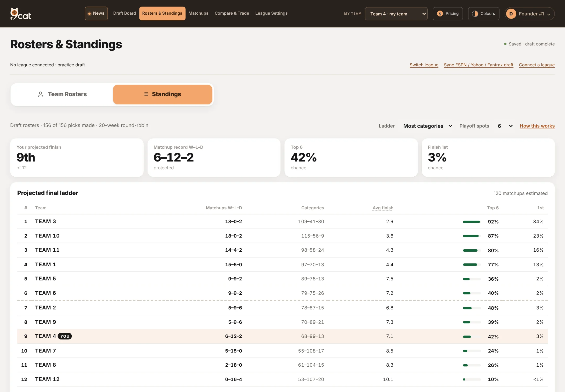
Task: Click the person icon in Team Rosters
Action: pos(41,94)
